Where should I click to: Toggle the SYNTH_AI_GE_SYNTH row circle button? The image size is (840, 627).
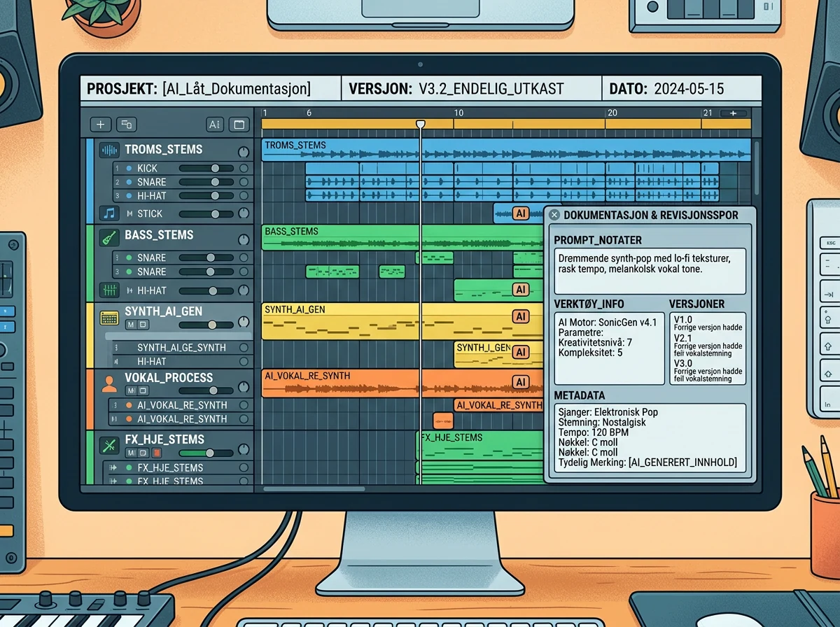coord(244,348)
